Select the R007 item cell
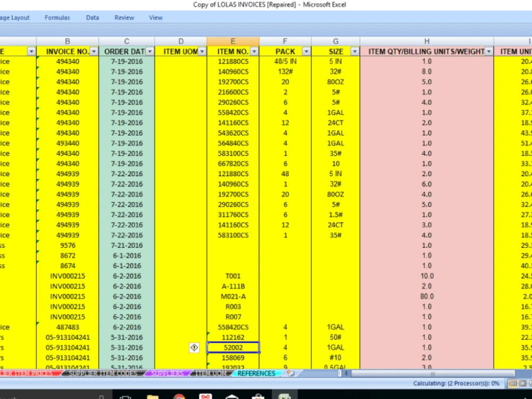Image resolution: width=532 pixels, height=399 pixels. point(233,317)
